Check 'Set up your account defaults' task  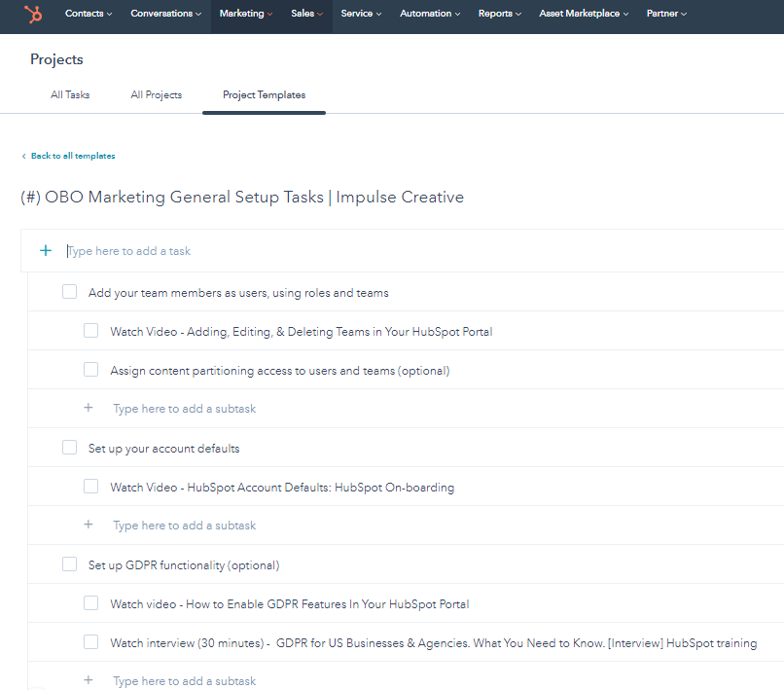pyautogui.click(x=69, y=446)
